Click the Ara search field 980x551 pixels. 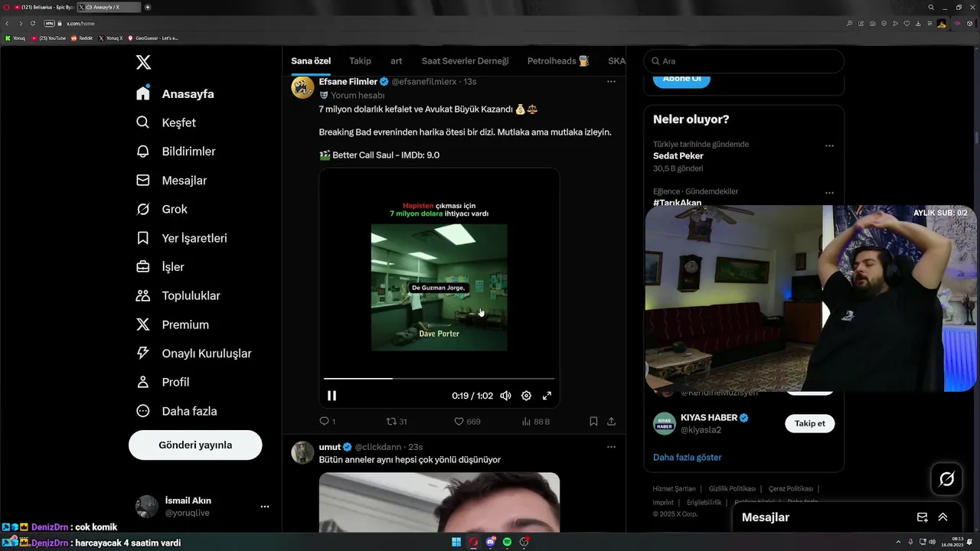tap(743, 61)
